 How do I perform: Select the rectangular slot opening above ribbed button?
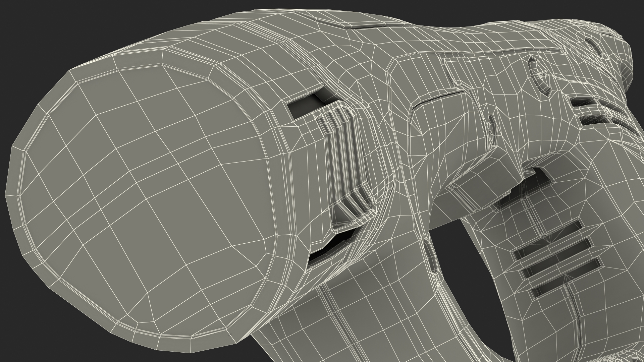(x=307, y=106)
